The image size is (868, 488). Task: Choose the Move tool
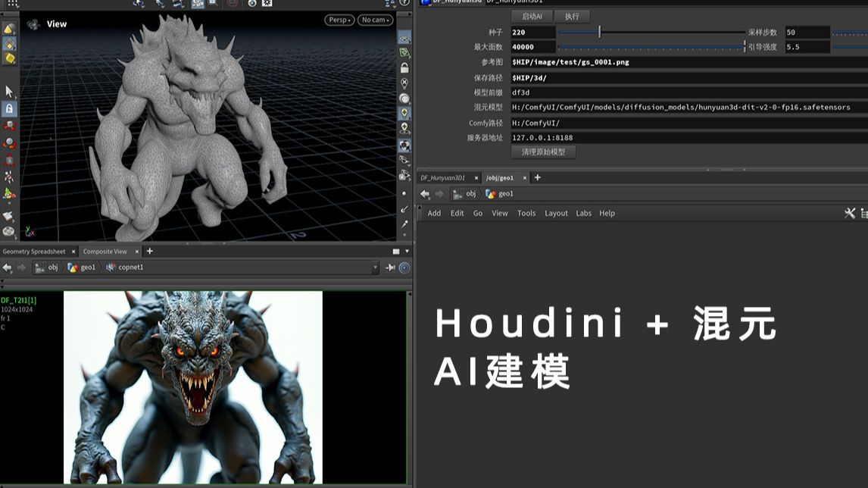[x=9, y=127]
